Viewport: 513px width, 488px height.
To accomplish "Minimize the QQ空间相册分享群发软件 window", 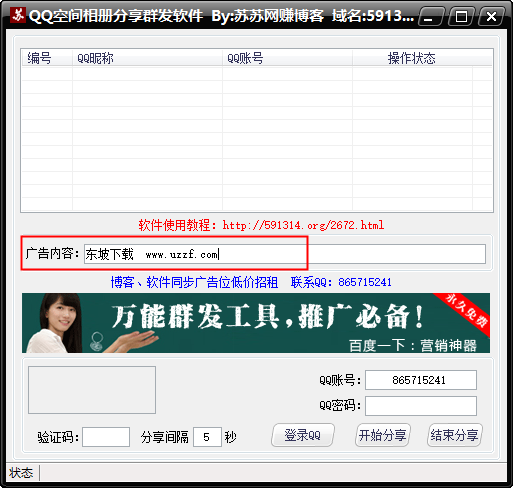I will point(431,16).
